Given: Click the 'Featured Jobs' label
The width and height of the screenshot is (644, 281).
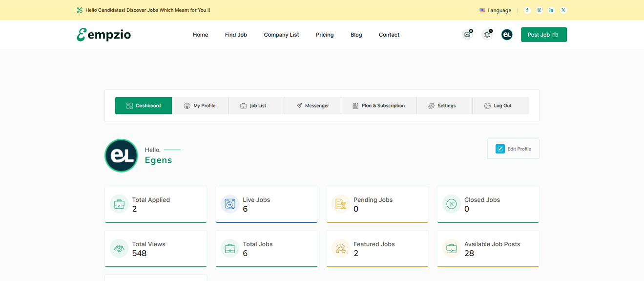Looking at the screenshot, I should point(374,244).
